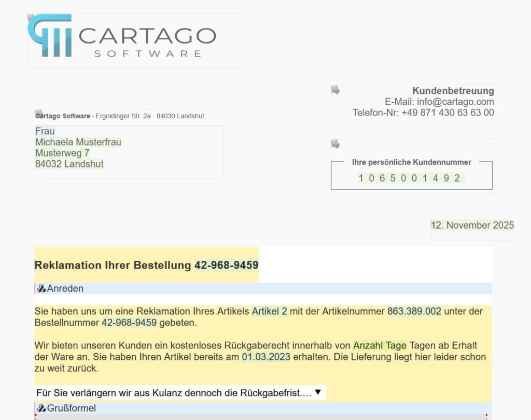Screen dimensions: 531x420
Task: Click the pin icon above Kundennummer box
Action: pos(336,144)
